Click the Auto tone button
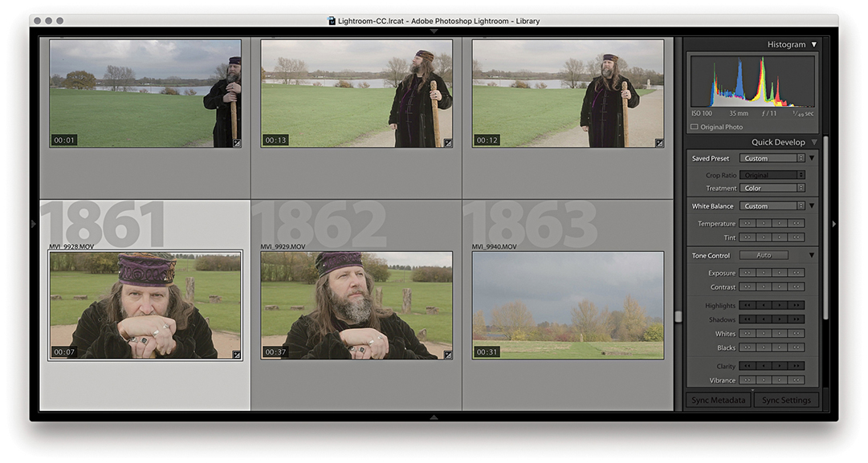Screen dimensions: 868x463 pyautogui.click(x=764, y=255)
